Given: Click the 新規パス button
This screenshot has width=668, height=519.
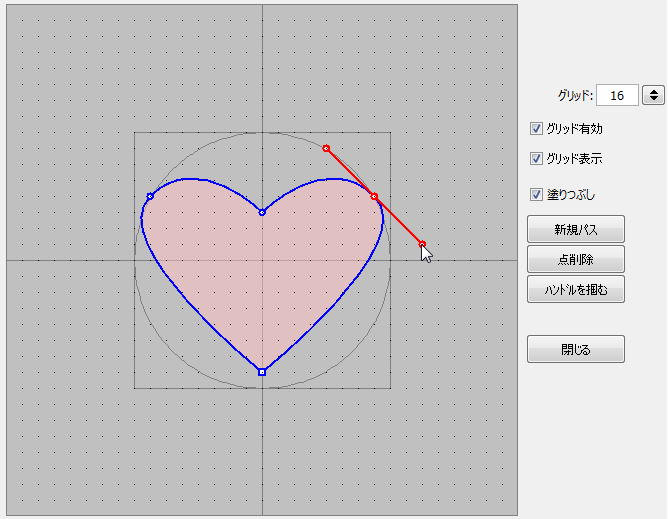Looking at the screenshot, I should tap(576, 229).
